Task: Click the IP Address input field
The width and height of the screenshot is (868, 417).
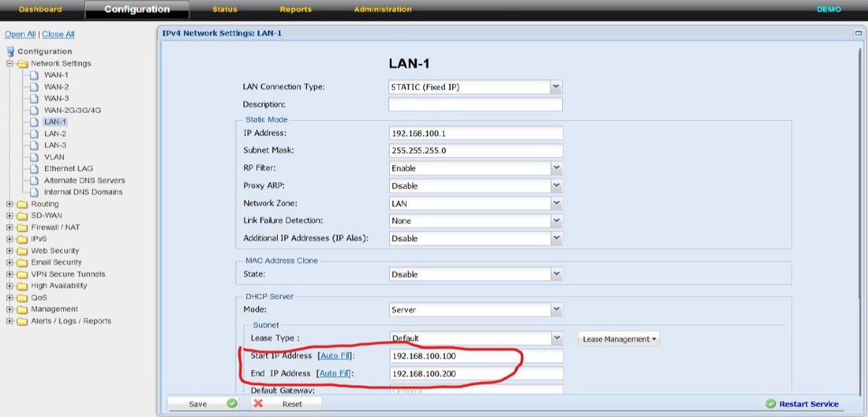Action: tap(475, 133)
